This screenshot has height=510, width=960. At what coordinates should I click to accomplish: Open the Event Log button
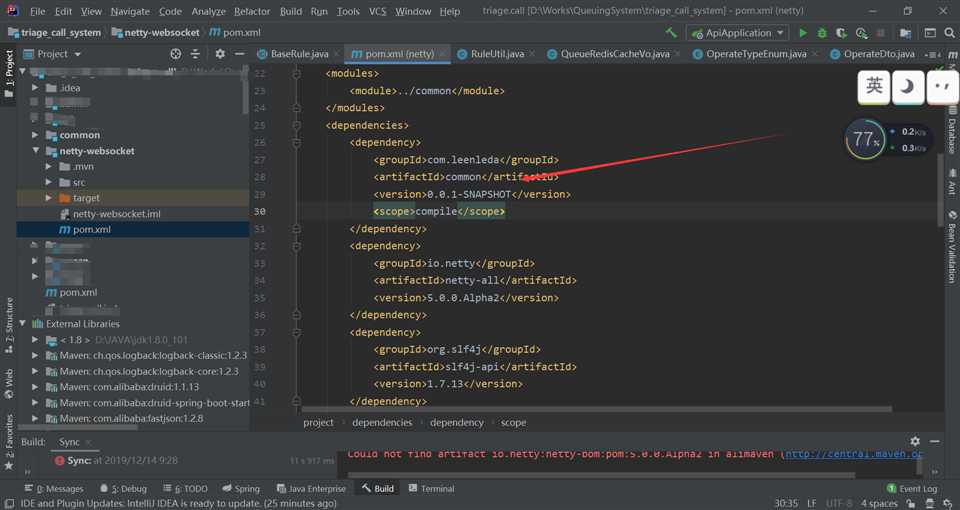912,489
